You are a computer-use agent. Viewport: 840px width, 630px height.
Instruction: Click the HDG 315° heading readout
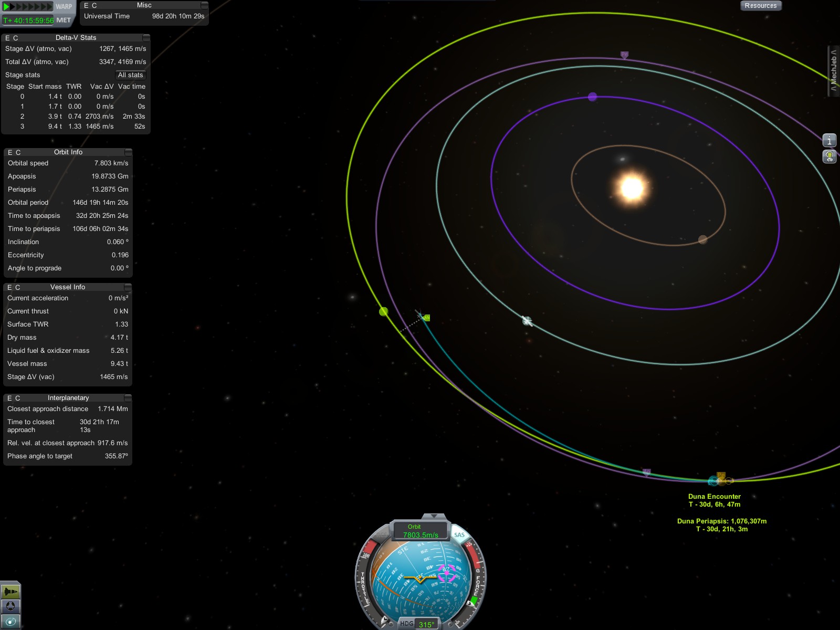tap(418, 624)
